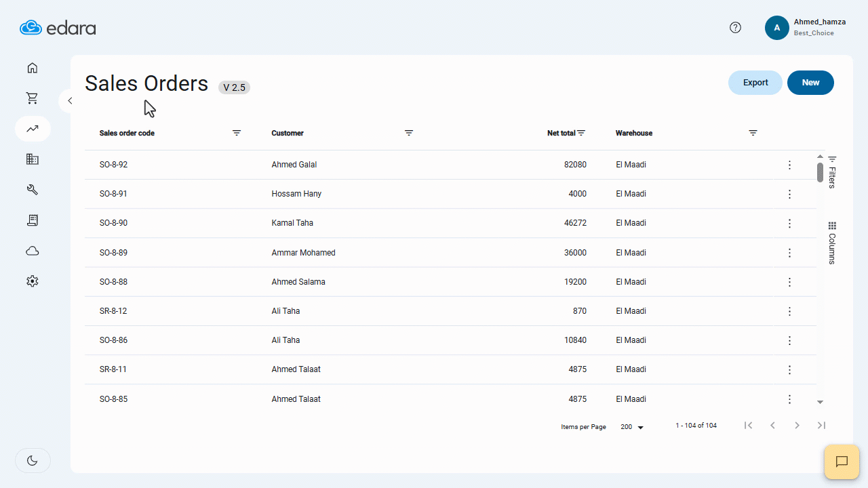Viewport: 868px width, 488px height.
Task: Open the receipt document sidebar icon
Action: tap(32, 220)
